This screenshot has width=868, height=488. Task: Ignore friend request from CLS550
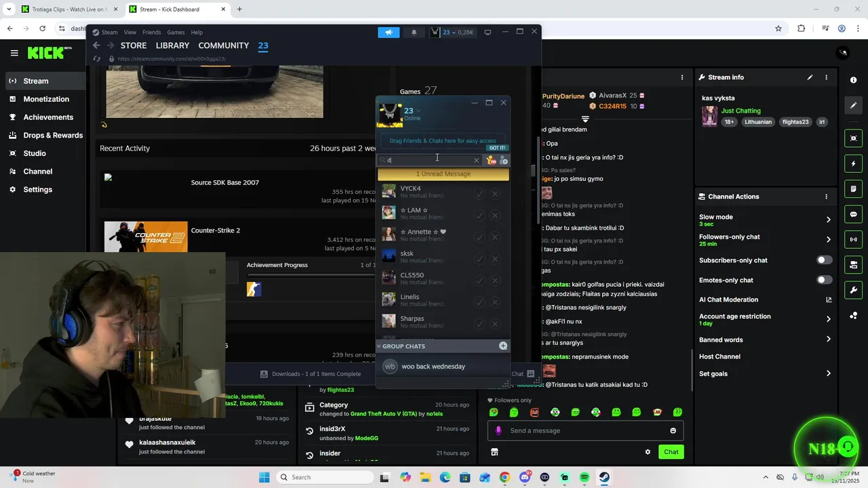click(x=495, y=281)
